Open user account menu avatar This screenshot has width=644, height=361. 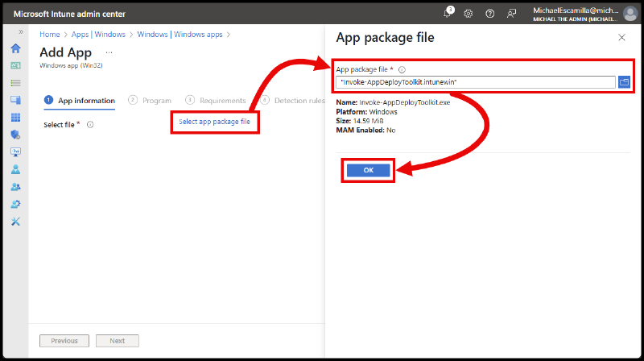[630, 14]
